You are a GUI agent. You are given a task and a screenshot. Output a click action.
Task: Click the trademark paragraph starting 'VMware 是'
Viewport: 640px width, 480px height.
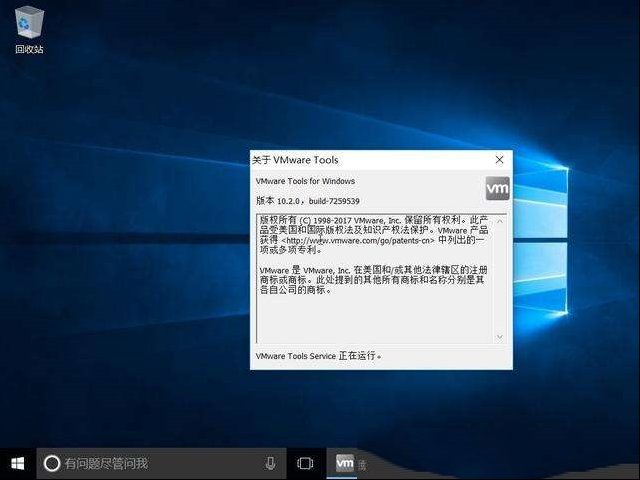(373, 280)
